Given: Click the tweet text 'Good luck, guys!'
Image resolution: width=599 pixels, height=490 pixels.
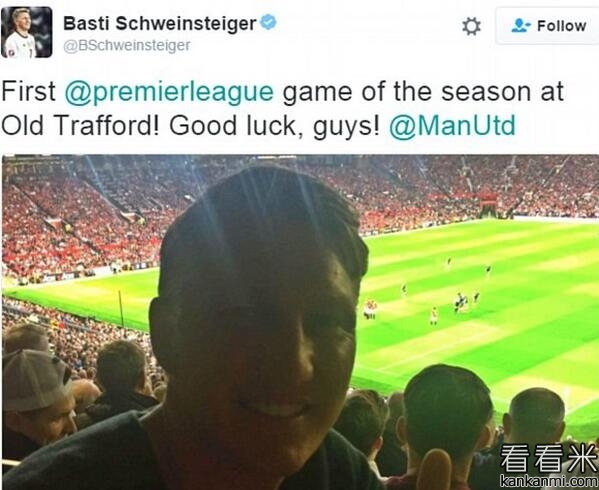Looking at the screenshot, I should (275, 126).
